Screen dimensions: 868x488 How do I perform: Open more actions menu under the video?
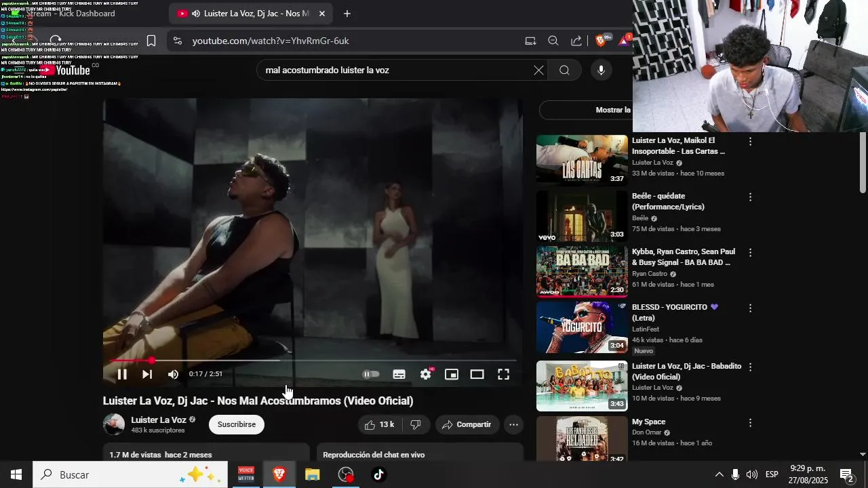(x=514, y=425)
